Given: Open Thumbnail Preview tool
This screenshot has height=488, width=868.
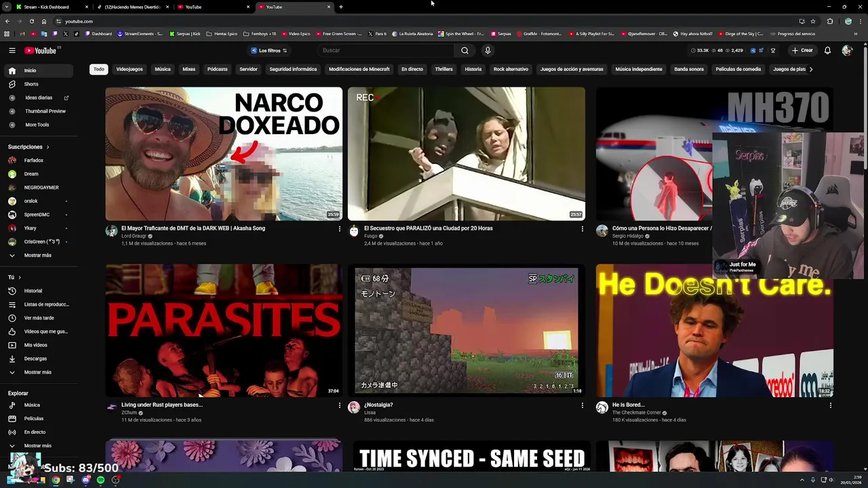Looking at the screenshot, I should (x=38, y=111).
